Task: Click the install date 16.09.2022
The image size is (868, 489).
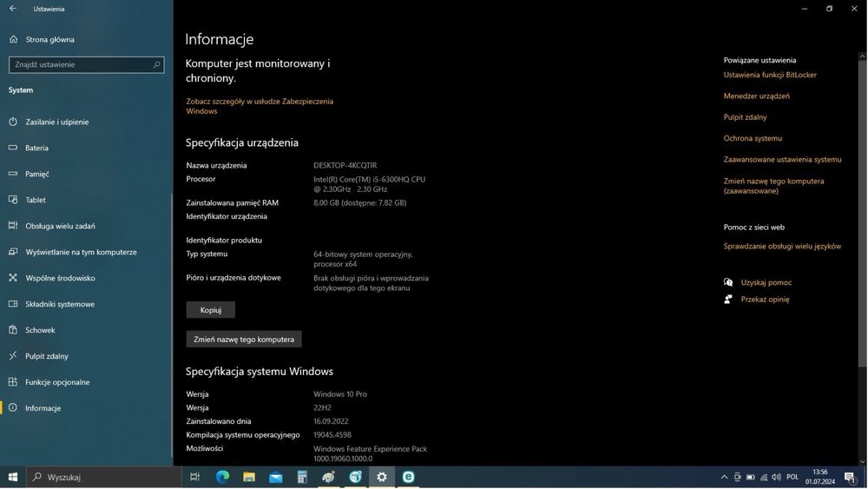Action: click(331, 421)
